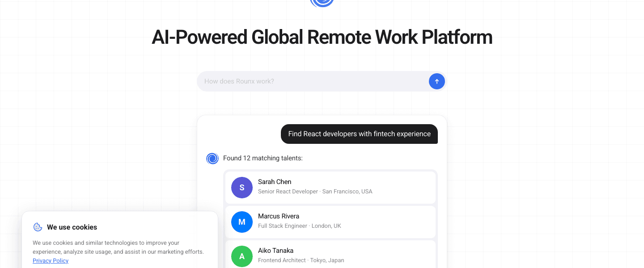Focus the "How does Rounx work?" input field
Viewport: 644px width, 268px height.
pyautogui.click(x=313, y=81)
